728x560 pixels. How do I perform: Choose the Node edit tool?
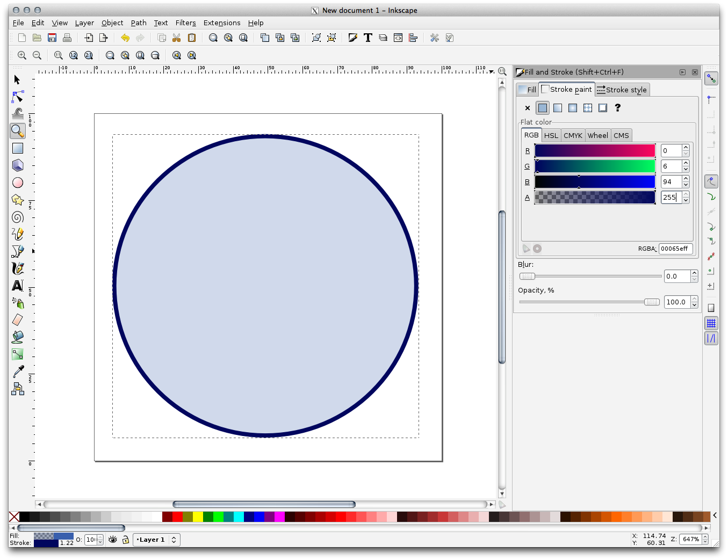click(18, 97)
